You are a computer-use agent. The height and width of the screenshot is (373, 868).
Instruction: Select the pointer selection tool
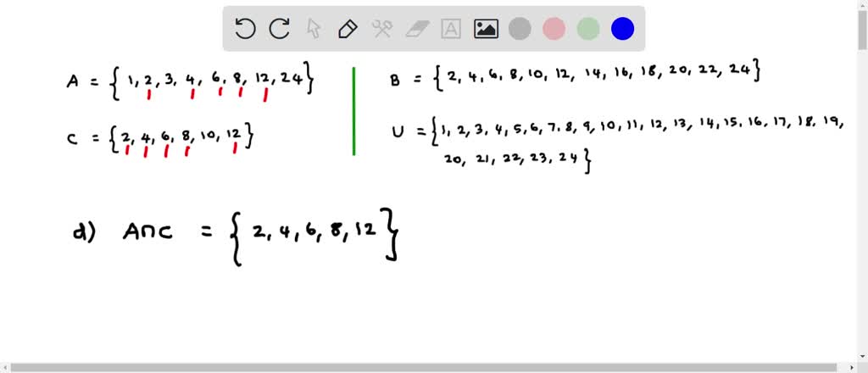pos(314,29)
